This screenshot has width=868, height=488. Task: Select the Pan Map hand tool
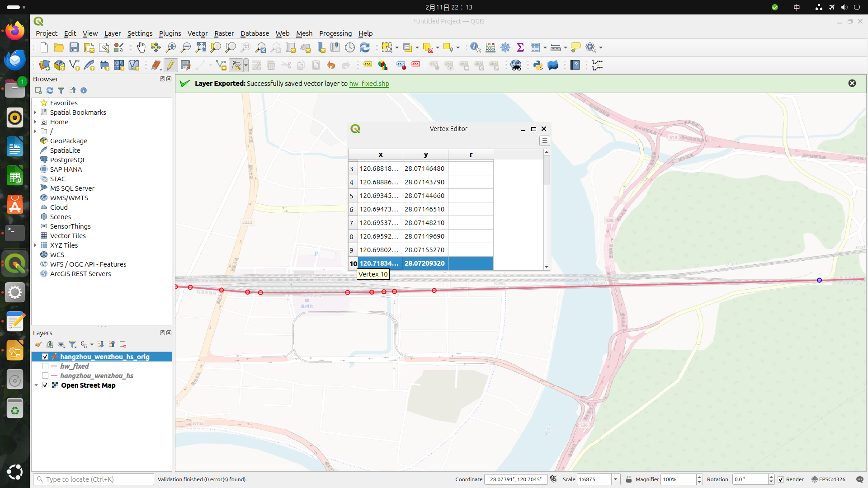tap(141, 47)
